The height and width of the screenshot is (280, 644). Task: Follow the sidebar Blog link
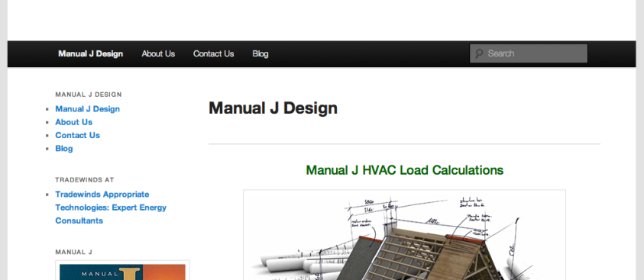64,149
